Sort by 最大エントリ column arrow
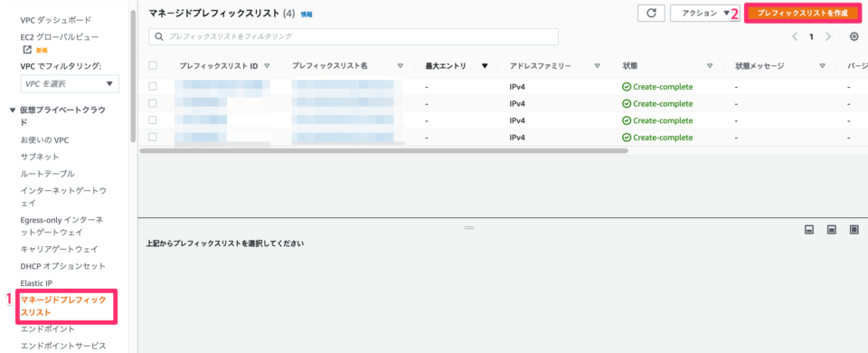This screenshot has width=868, height=353. (x=485, y=65)
